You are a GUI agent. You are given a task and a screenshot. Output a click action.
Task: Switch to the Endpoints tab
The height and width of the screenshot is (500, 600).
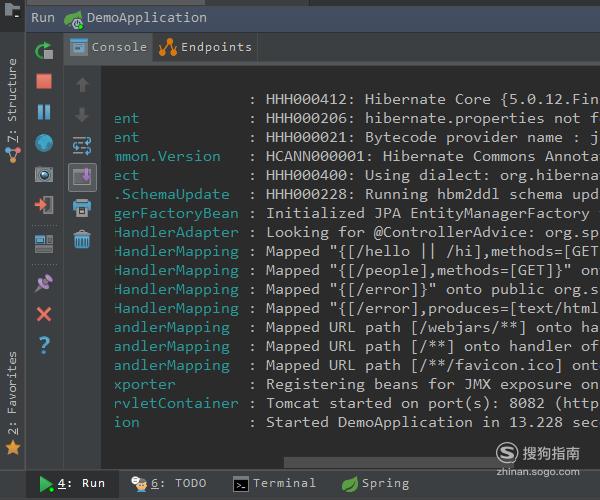tap(205, 47)
